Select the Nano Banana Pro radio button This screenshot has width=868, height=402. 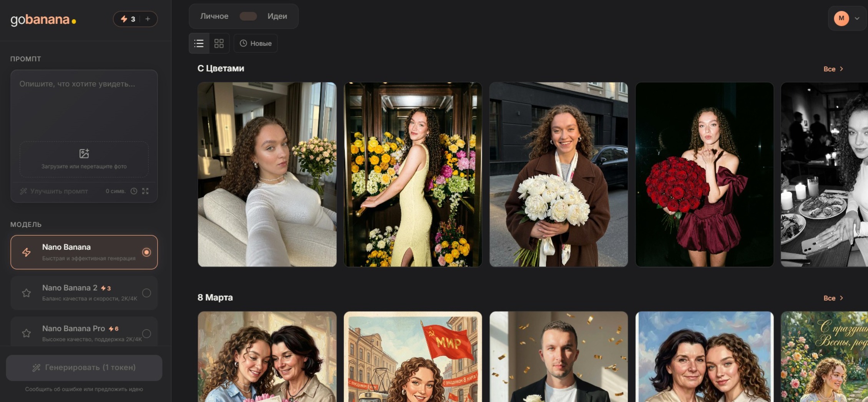(x=146, y=334)
